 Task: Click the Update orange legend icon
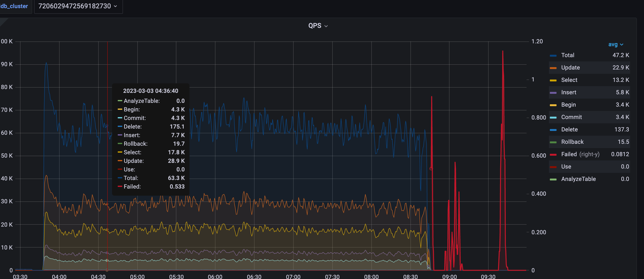point(553,67)
